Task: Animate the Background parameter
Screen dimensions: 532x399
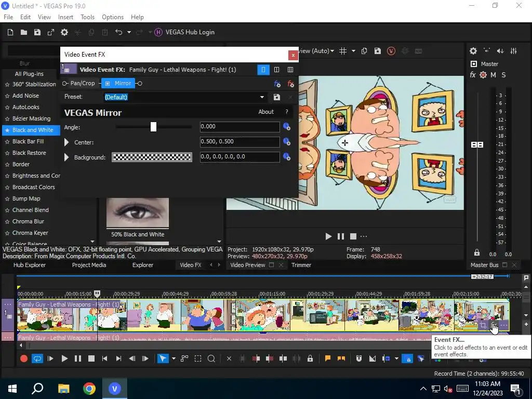Action: click(x=287, y=157)
